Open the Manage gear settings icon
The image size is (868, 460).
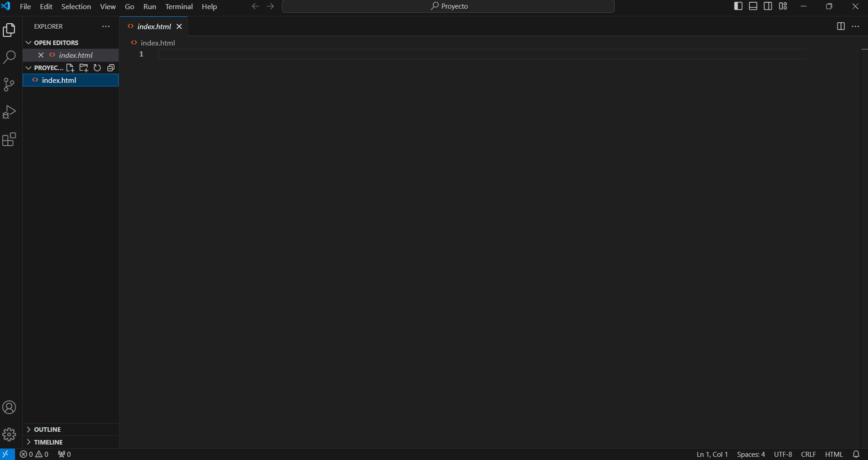coord(9,435)
